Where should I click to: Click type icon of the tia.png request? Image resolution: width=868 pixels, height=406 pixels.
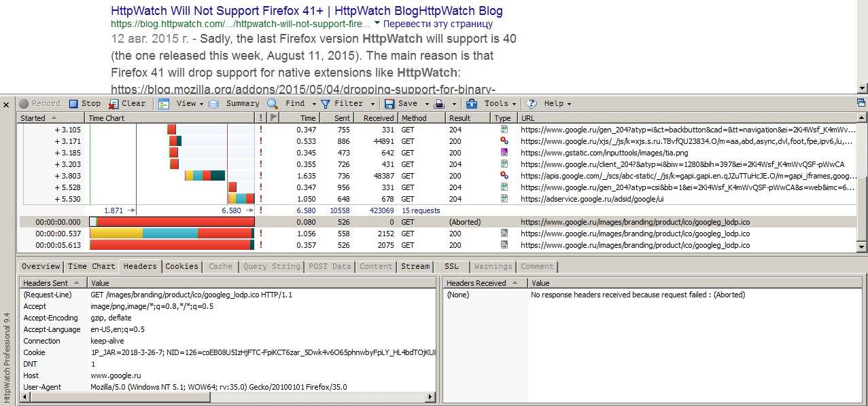tap(504, 153)
